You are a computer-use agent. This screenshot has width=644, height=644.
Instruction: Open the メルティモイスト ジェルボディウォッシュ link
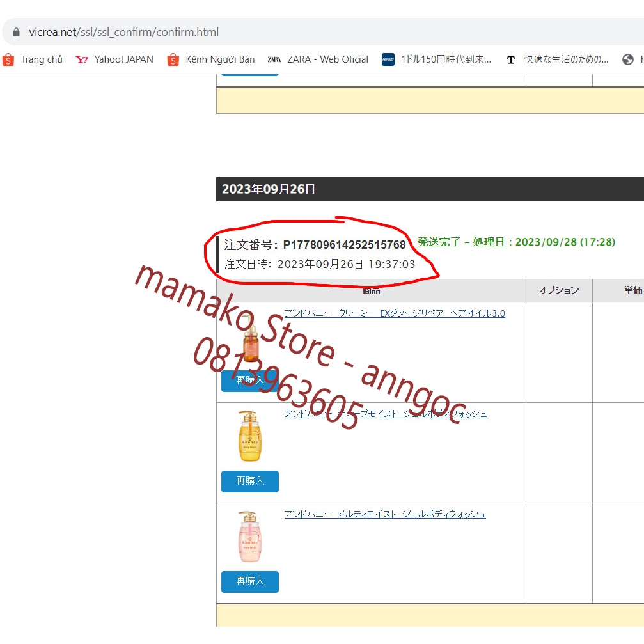coord(384,514)
